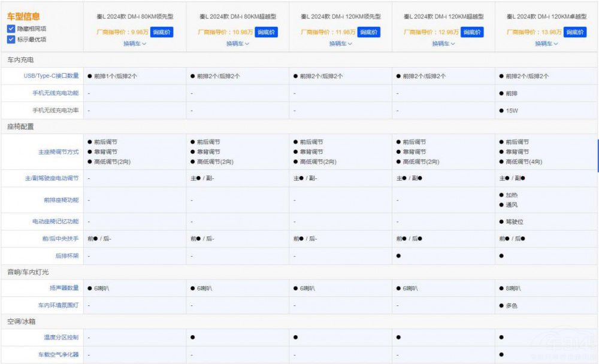Toggle the 隐藏相同项 checkbox
The width and height of the screenshot is (599, 364).
[x=11, y=29]
